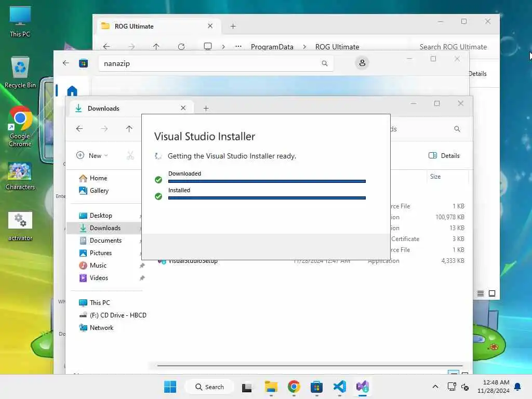Screen dimensions: 532x399
Task: Open Task View from taskbar
Action: pos(247,387)
